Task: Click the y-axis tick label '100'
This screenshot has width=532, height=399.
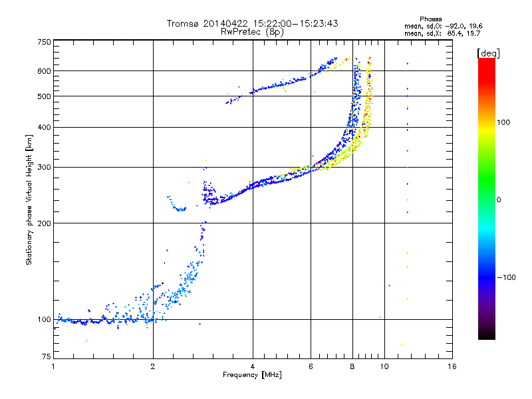Action: pyautogui.click(x=44, y=319)
